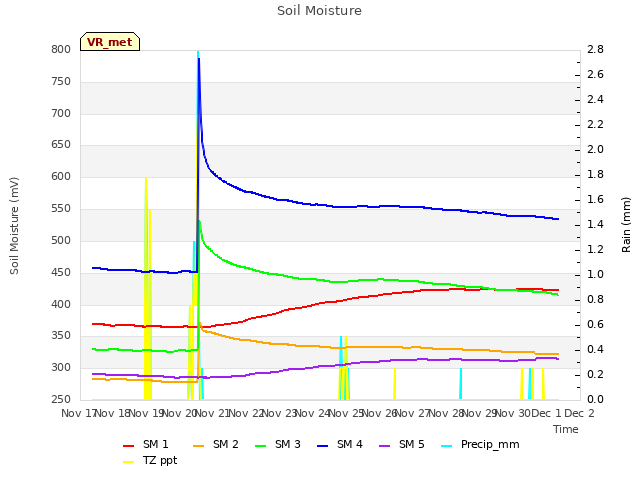Click the Dec 2 tick label

click(579, 413)
